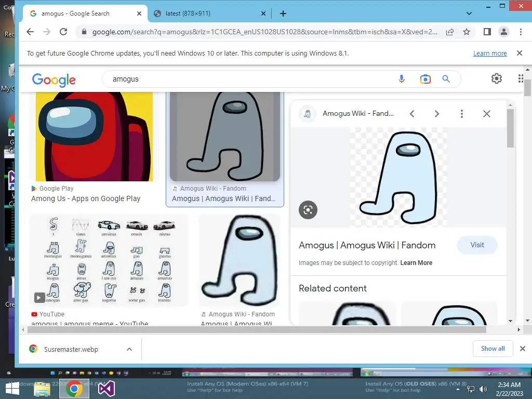Open Susremaster.webp downloaded file
Viewport: 532px width, 399px height.
tap(71, 349)
